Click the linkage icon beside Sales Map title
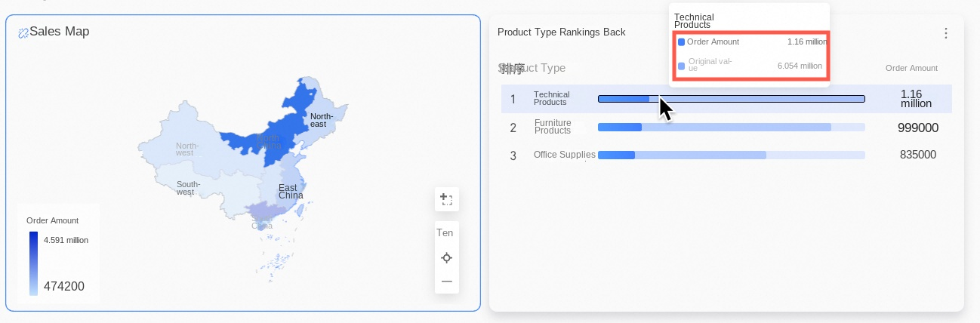The image size is (980, 323). (23, 32)
